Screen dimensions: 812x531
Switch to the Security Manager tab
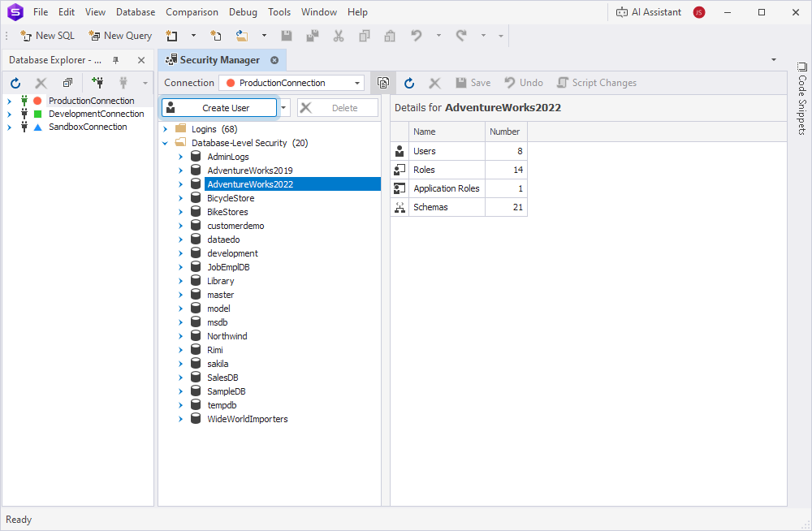tap(219, 59)
